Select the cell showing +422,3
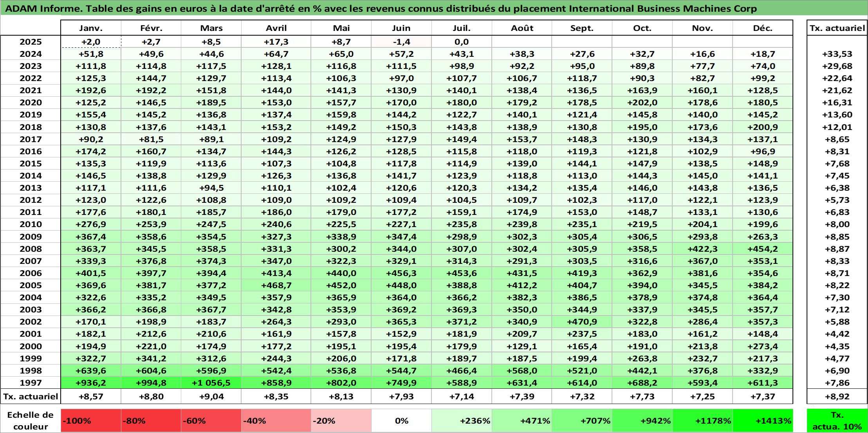868x433 pixels. click(x=702, y=249)
